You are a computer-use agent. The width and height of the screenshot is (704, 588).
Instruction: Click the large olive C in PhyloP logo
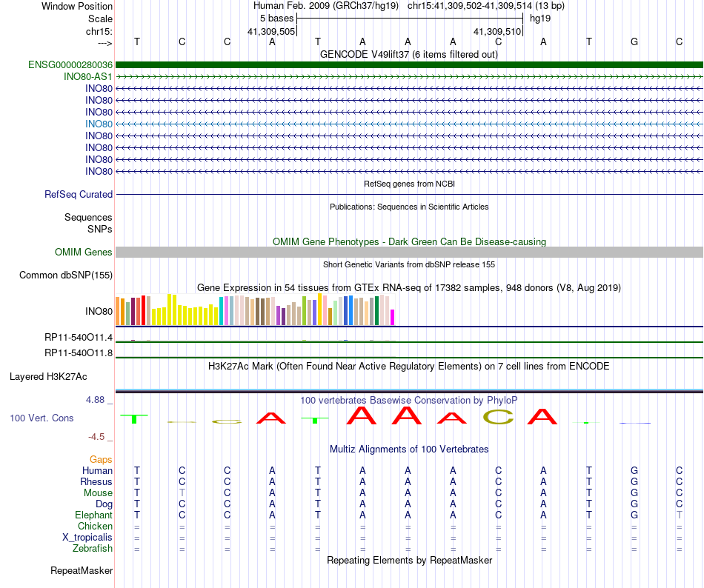coord(499,418)
